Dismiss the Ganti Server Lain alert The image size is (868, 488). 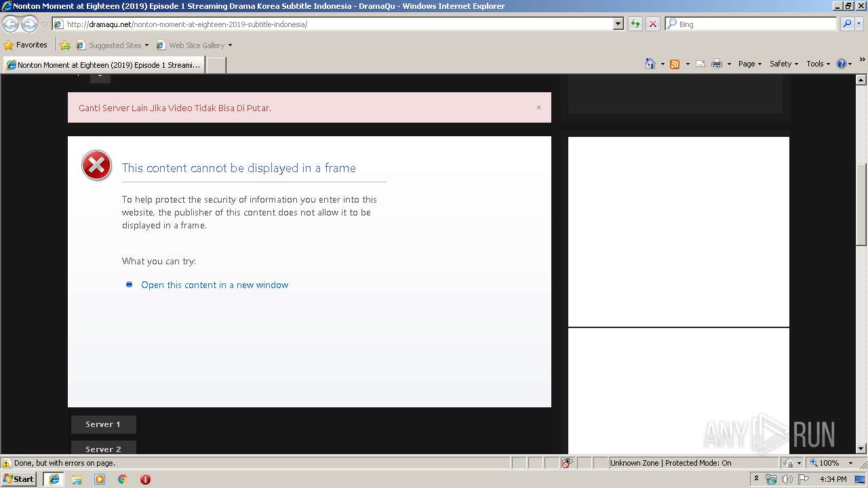point(538,107)
